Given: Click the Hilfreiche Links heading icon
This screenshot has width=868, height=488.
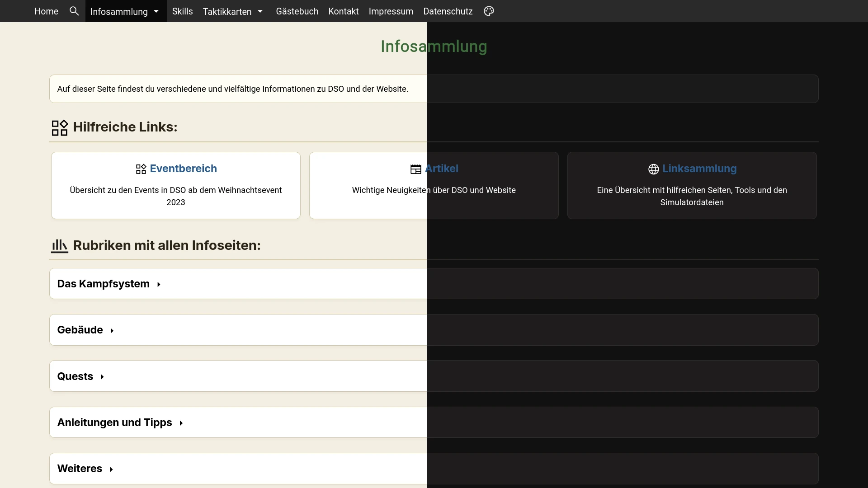Looking at the screenshot, I should 60,128.
